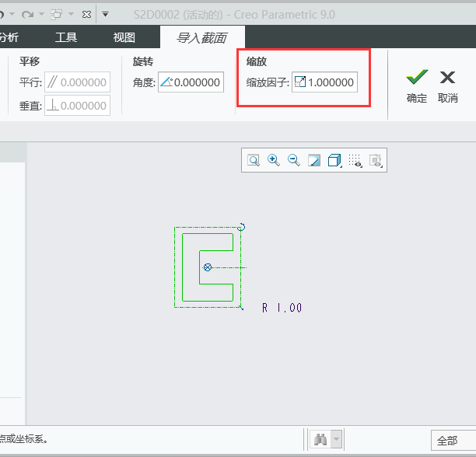The width and height of the screenshot is (476, 457).
Task: Open the 工具 ribbon tab
Action: pos(66,37)
